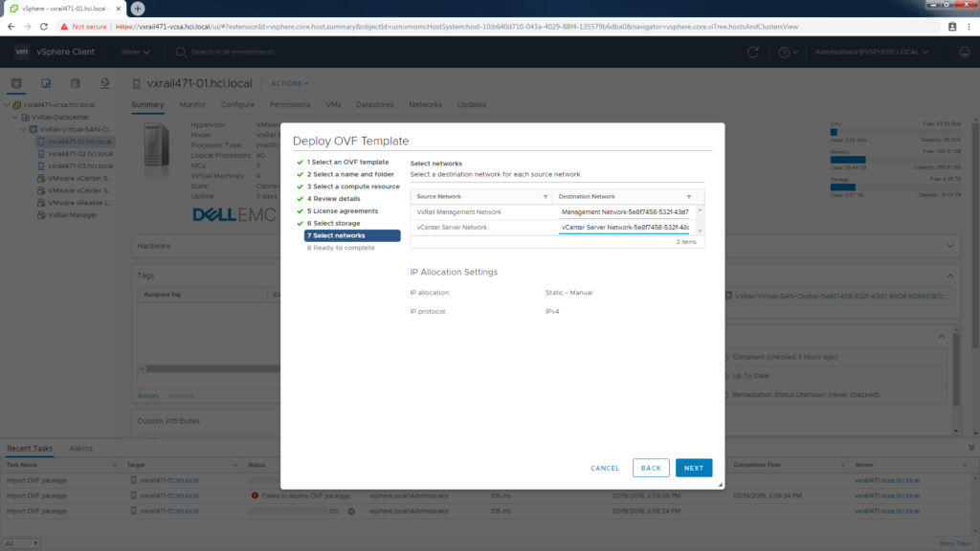Open the Menu dropdown
Viewport: 980px width, 551px height.
[136, 52]
